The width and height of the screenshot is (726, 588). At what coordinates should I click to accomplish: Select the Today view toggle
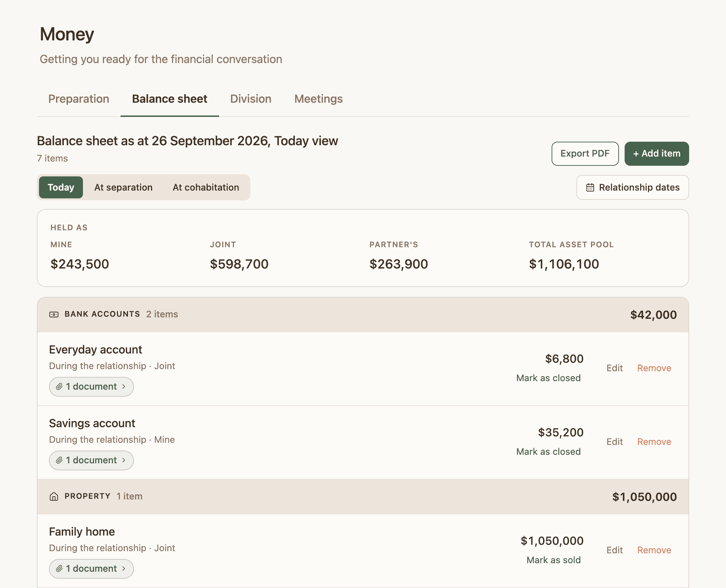click(61, 187)
